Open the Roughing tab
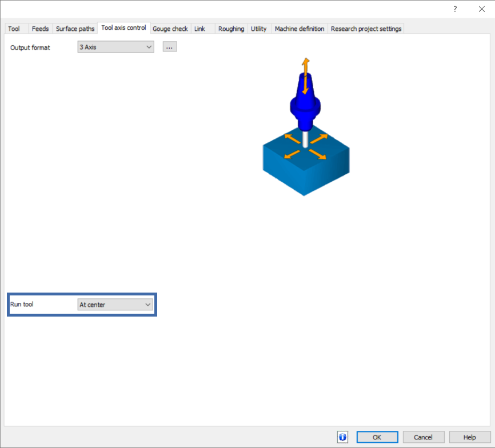Screen dimensions: 495x448 click(x=231, y=29)
